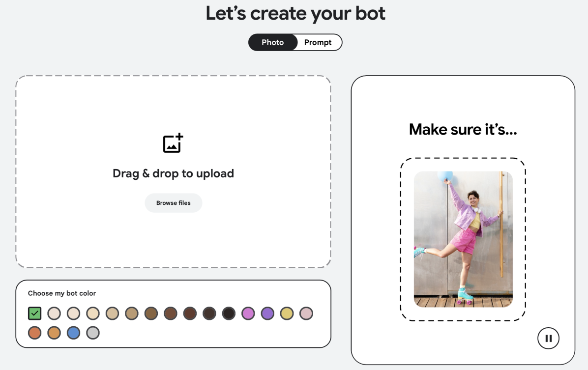Click the add-image upload icon
The height and width of the screenshot is (370, 588).
(173, 143)
